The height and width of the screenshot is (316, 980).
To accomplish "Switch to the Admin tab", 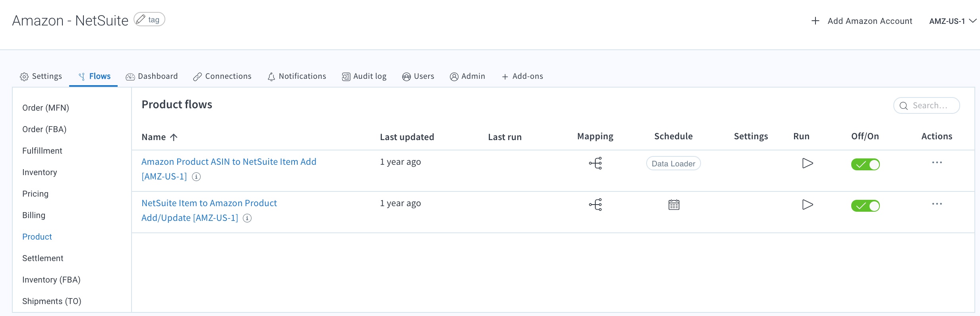I will click(x=467, y=76).
